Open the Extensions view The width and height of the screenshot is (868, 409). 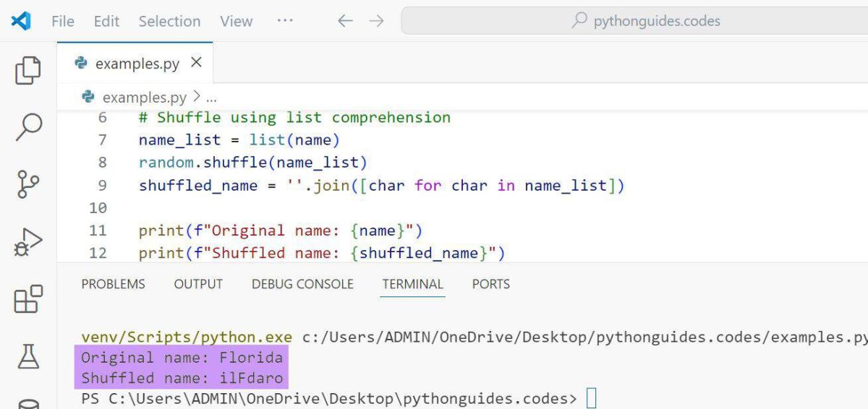[x=28, y=298]
